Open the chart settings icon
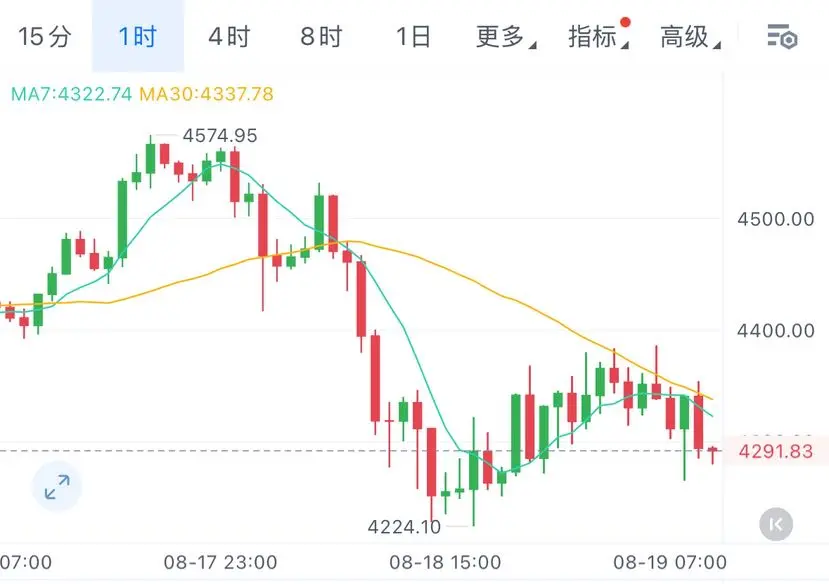Screen dimensions: 829x584 [782, 37]
